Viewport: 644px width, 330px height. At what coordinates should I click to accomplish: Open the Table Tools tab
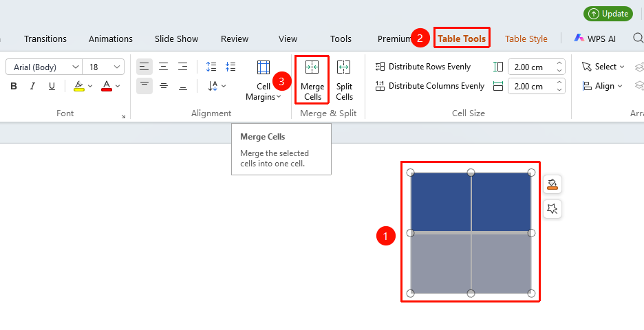462,38
